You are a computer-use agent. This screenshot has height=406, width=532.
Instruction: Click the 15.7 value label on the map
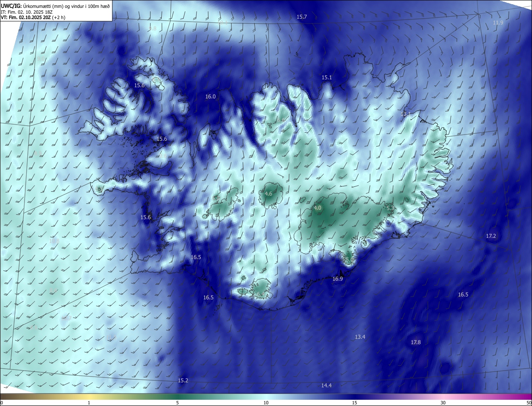click(302, 17)
